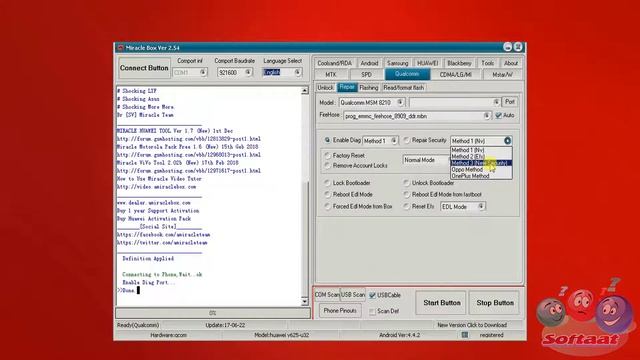The width and height of the screenshot is (640, 360).
Task: Open the Model Qualcomm MSM 8210 dropdown
Action: (400, 102)
